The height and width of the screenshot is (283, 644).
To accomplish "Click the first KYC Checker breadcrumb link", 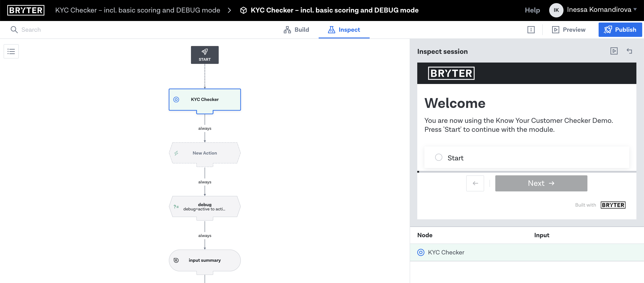I will [138, 10].
